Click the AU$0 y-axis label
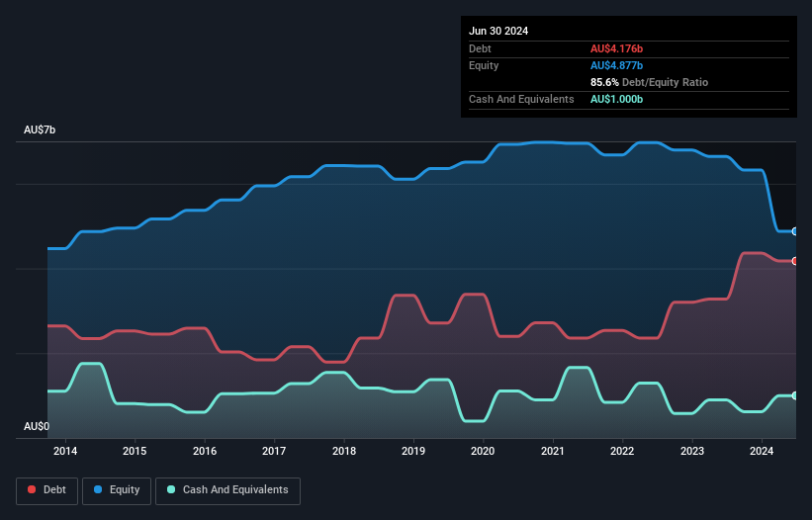This screenshot has height=520, width=812. 37,427
